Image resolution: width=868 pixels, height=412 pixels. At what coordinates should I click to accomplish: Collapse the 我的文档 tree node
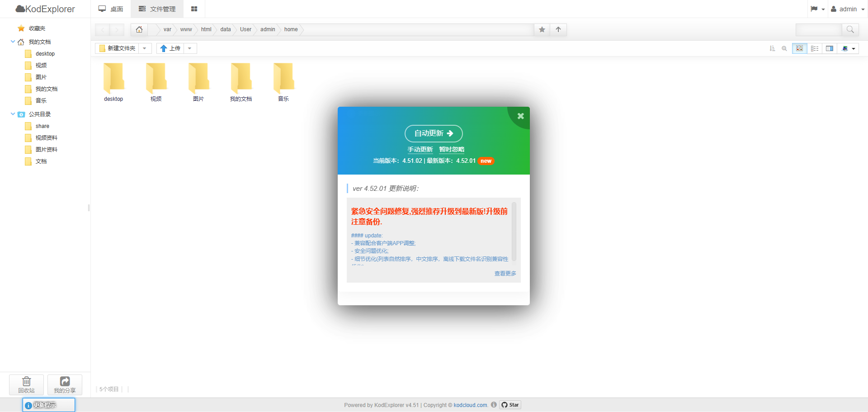click(x=13, y=42)
